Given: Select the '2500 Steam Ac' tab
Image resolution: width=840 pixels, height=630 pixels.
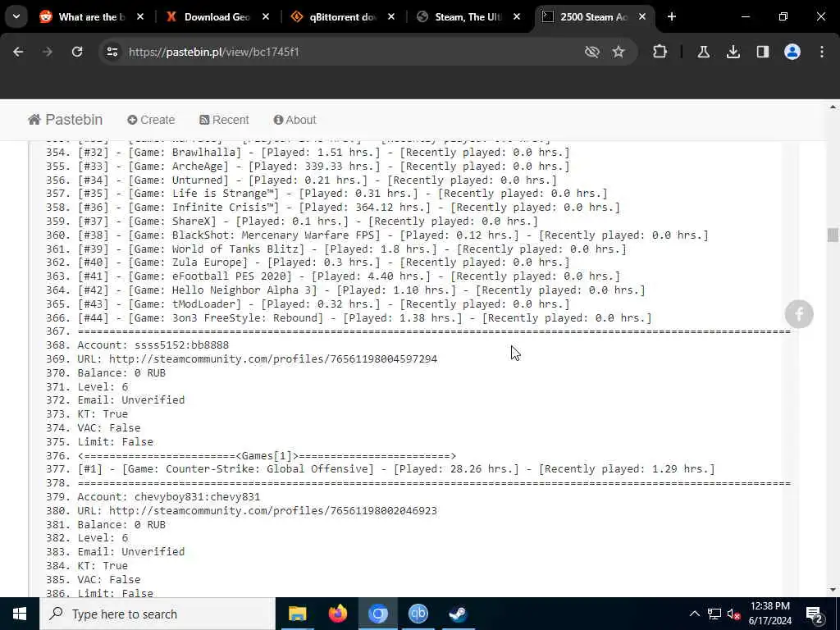Looking at the screenshot, I should point(594,17).
